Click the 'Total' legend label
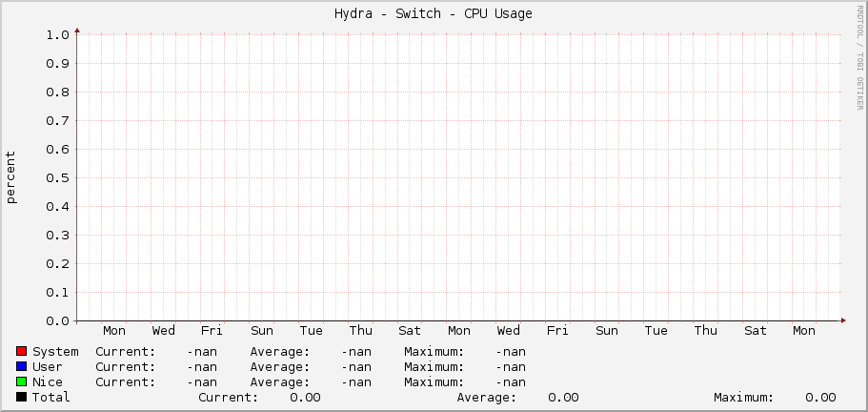Viewport: 868px width, 412px height. 51,397
